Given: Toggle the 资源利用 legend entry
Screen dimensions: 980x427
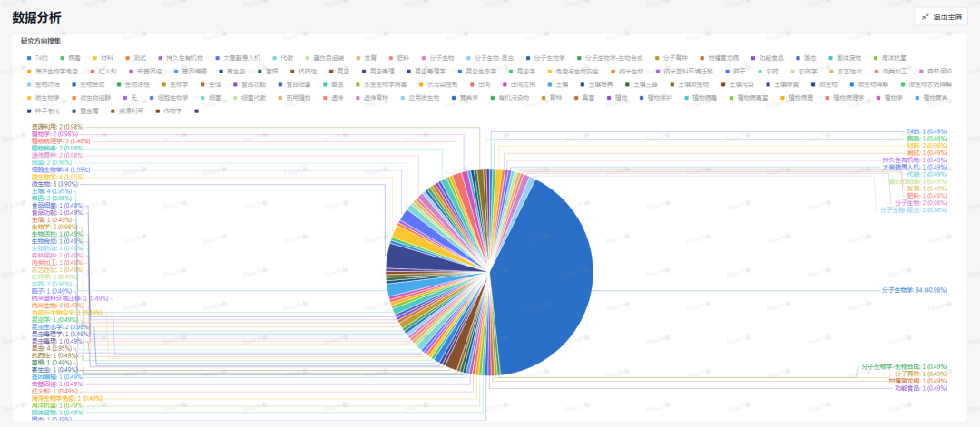Looking at the screenshot, I should click(x=126, y=111).
